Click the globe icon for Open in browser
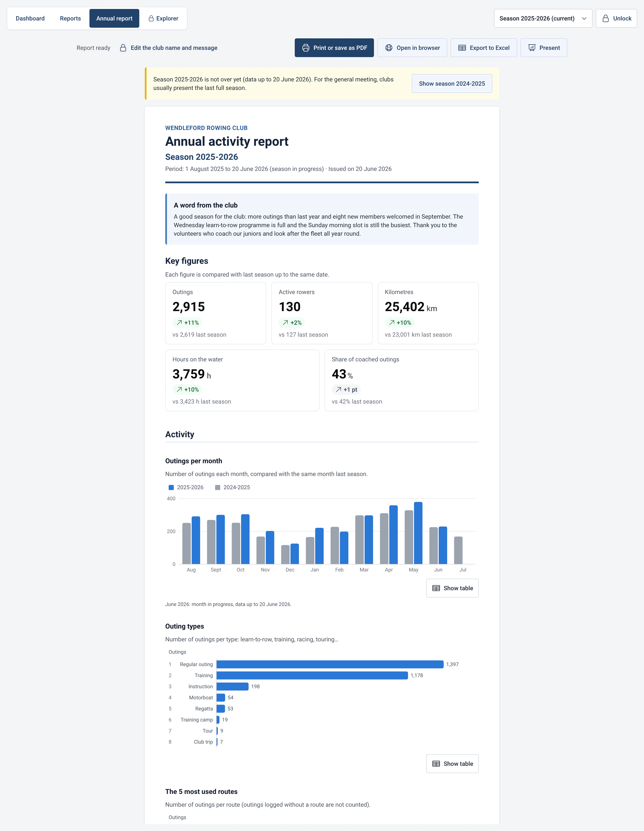Screen dimensions: 644x831 click(389, 48)
